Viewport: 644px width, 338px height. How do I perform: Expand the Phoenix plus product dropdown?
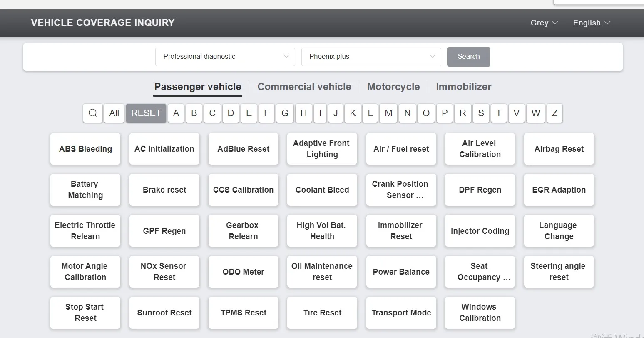click(371, 57)
